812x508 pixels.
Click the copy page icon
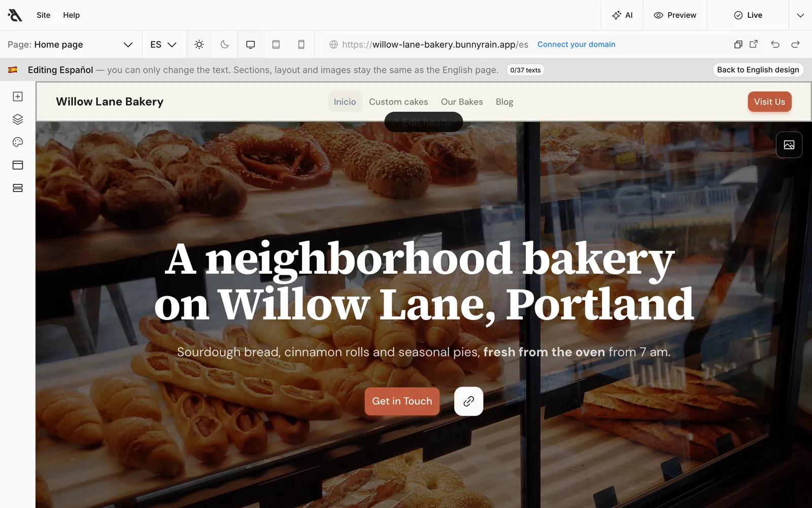(x=738, y=45)
